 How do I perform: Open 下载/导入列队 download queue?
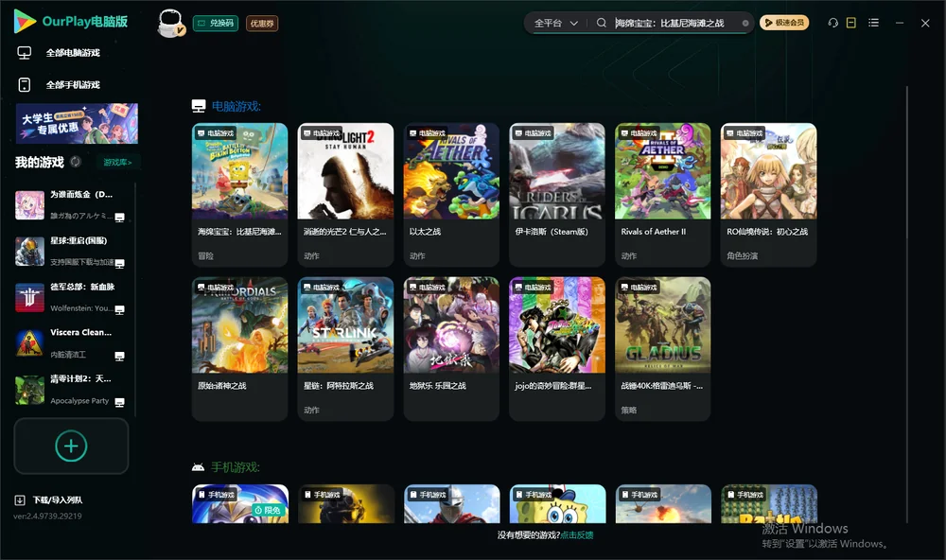[x=49, y=499]
